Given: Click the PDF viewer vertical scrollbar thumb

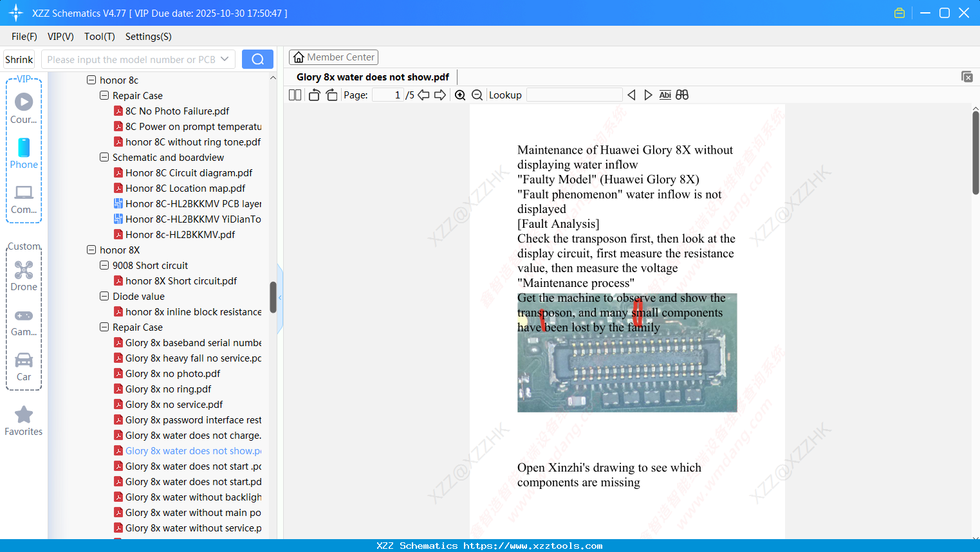Looking at the screenshot, I should pyautogui.click(x=975, y=152).
